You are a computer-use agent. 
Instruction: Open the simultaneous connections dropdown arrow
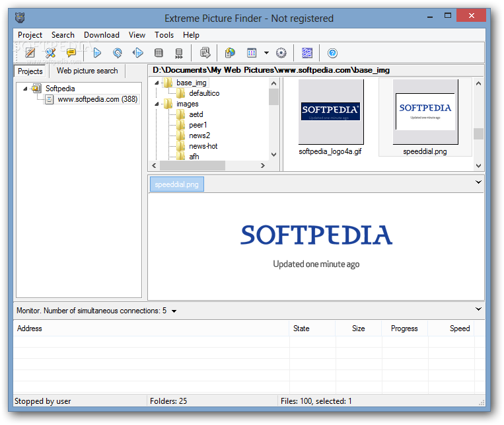coord(174,311)
